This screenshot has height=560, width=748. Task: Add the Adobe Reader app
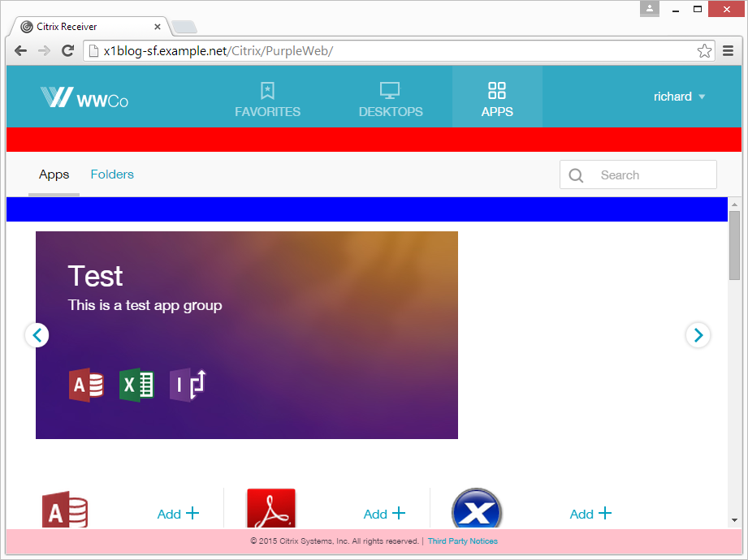(384, 514)
